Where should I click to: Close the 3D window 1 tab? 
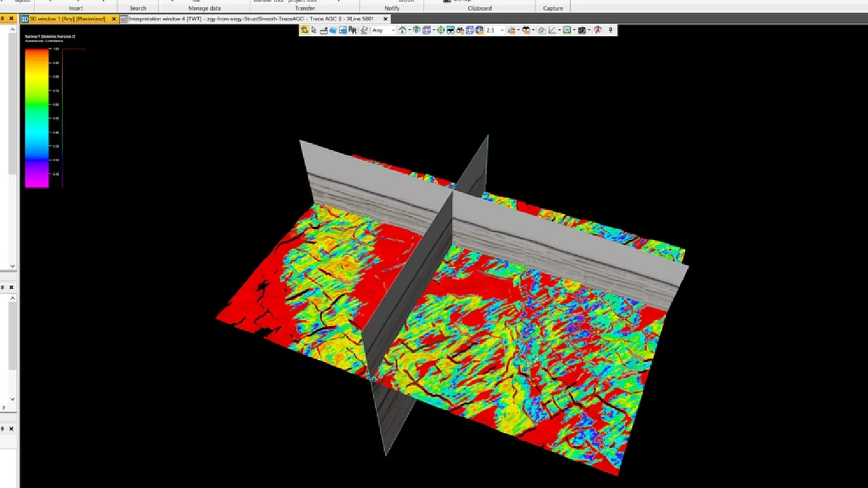point(114,19)
